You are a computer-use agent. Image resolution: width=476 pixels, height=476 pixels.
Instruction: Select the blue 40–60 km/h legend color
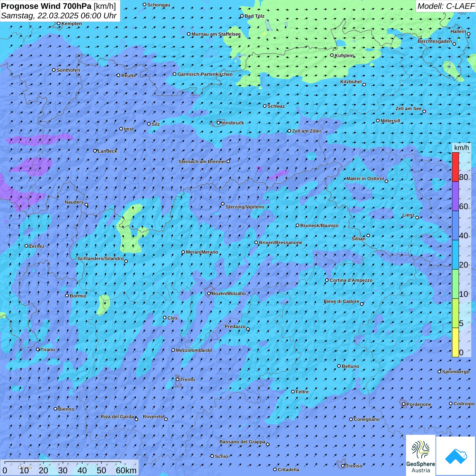click(455, 225)
